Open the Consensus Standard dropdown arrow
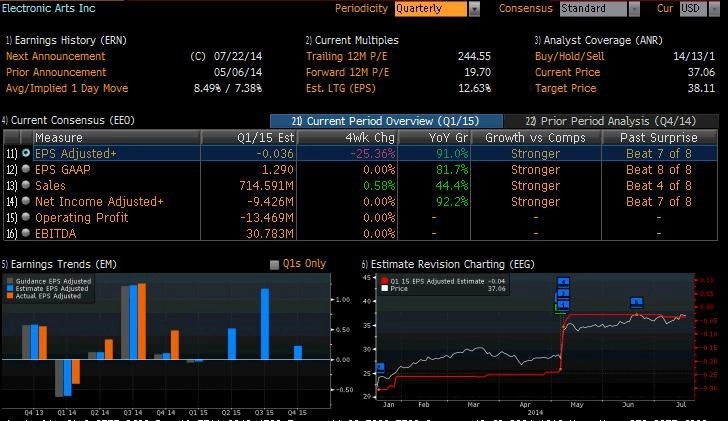This screenshot has width=728, height=421. pyautogui.click(x=634, y=9)
